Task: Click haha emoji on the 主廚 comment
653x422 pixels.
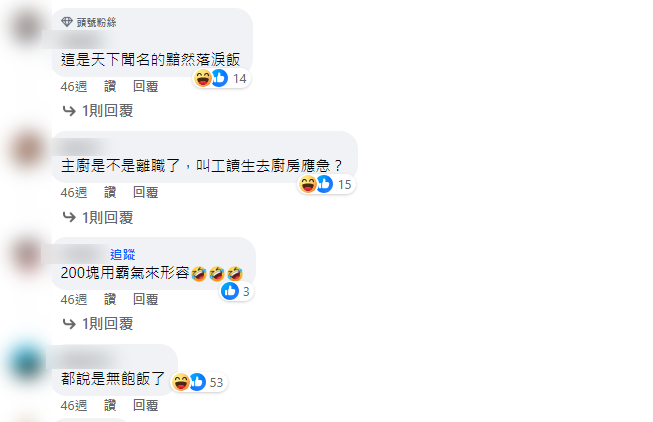Action: pos(308,184)
